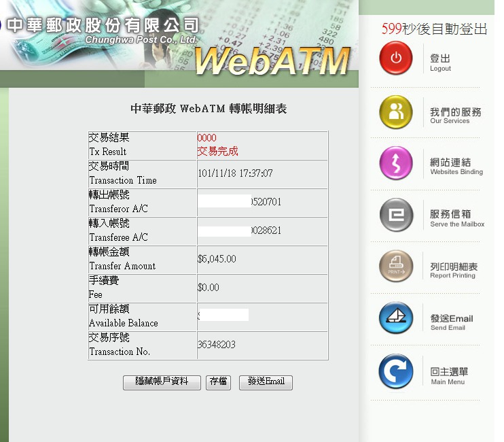Screen dimensions: 504x442
Task: Click the 發送Email button below table
Action: click(x=266, y=382)
